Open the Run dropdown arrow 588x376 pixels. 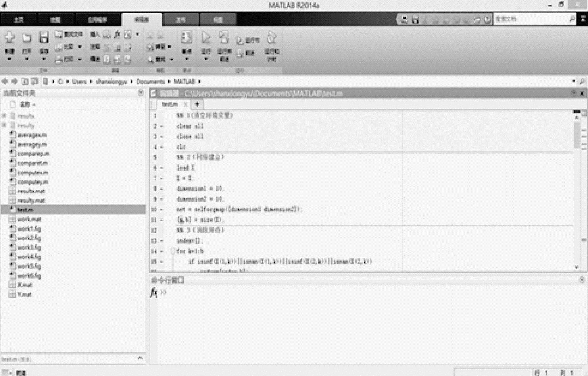click(x=206, y=59)
